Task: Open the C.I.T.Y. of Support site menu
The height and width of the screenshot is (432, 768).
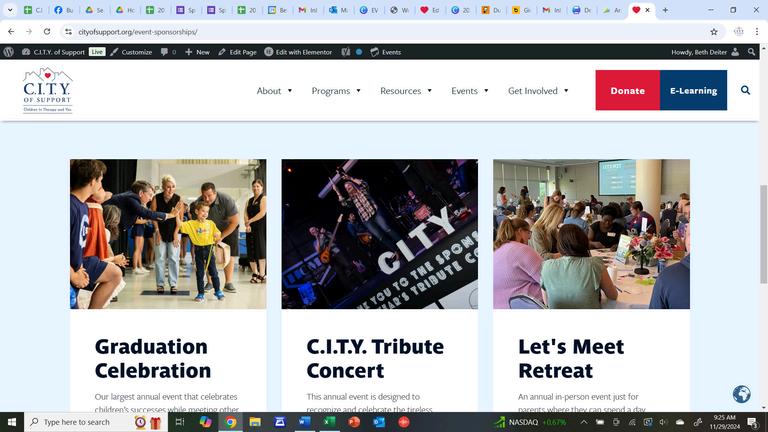Action: pyautogui.click(x=54, y=52)
